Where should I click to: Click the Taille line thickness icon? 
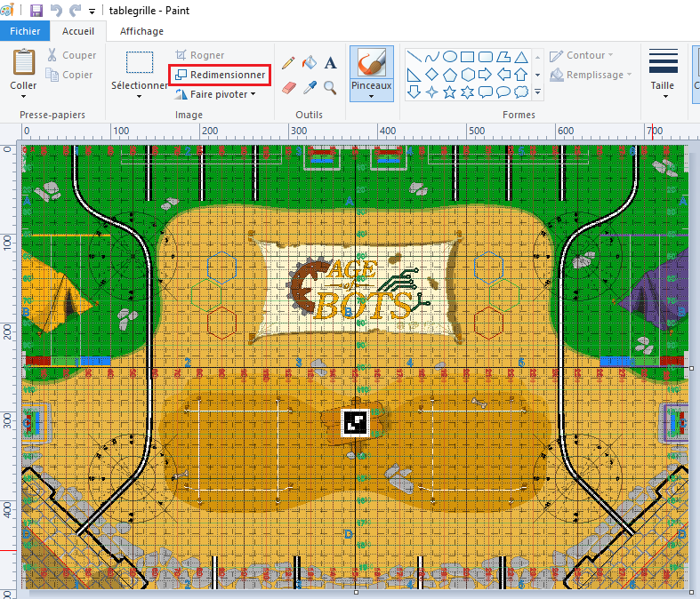coord(664,61)
